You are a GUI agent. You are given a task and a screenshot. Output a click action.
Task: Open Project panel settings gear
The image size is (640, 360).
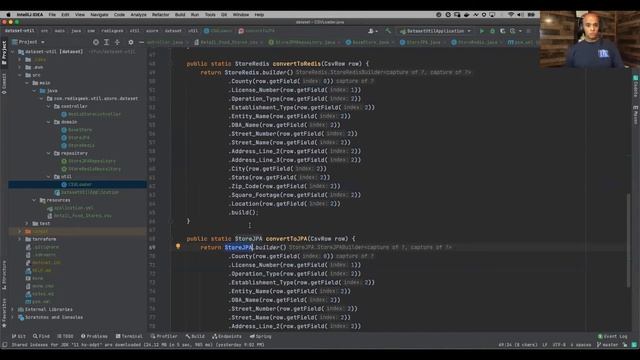(x=131, y=42)
